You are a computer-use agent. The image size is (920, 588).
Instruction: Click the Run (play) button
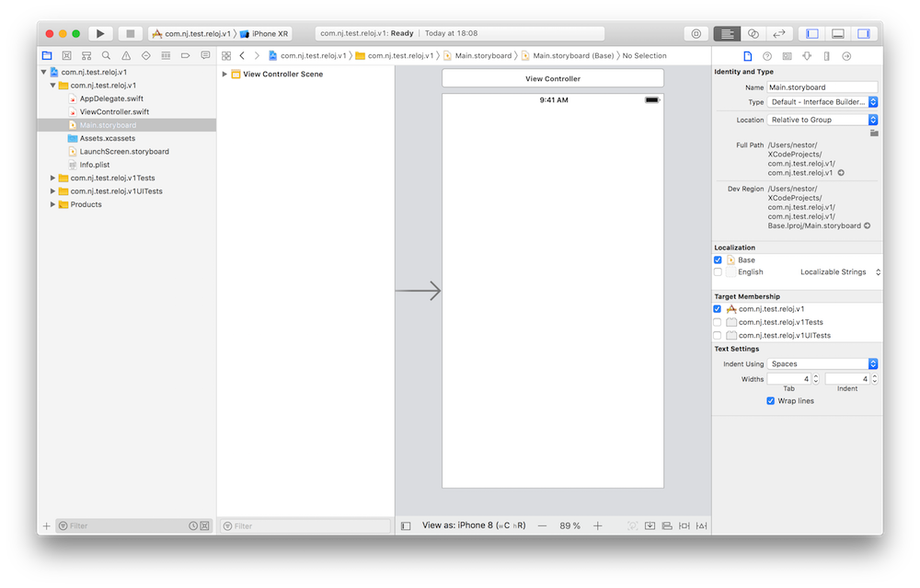pos(100,34)
